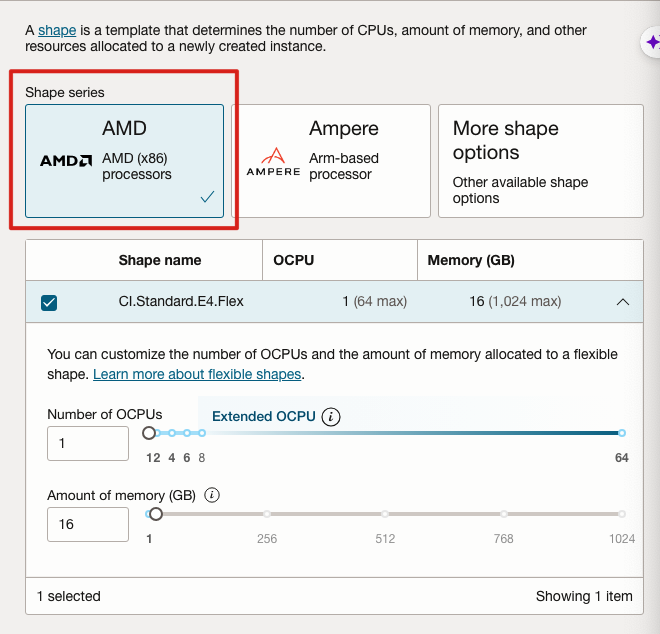Click the Ampere logo icon

tap(272, 161)
